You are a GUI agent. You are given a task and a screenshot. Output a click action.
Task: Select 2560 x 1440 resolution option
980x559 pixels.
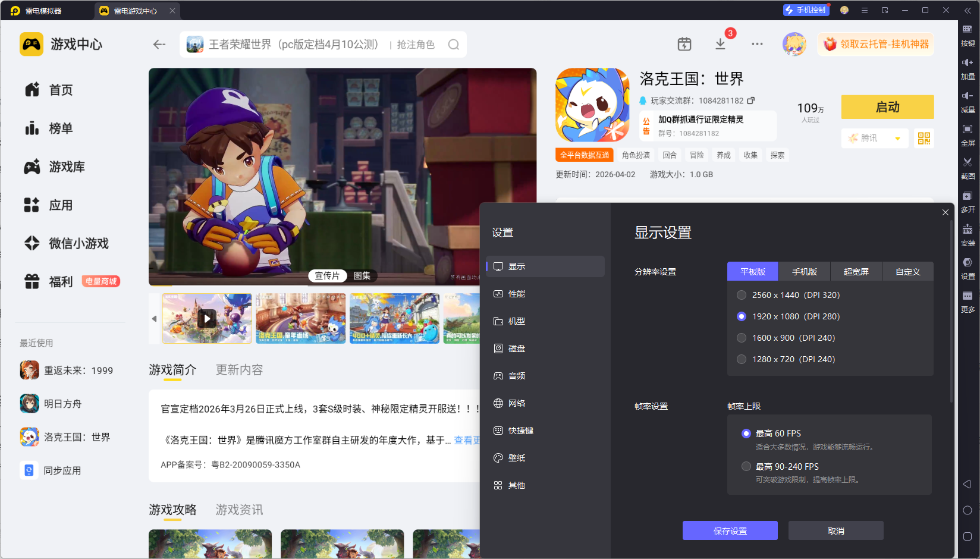click(x=742, y=295)
